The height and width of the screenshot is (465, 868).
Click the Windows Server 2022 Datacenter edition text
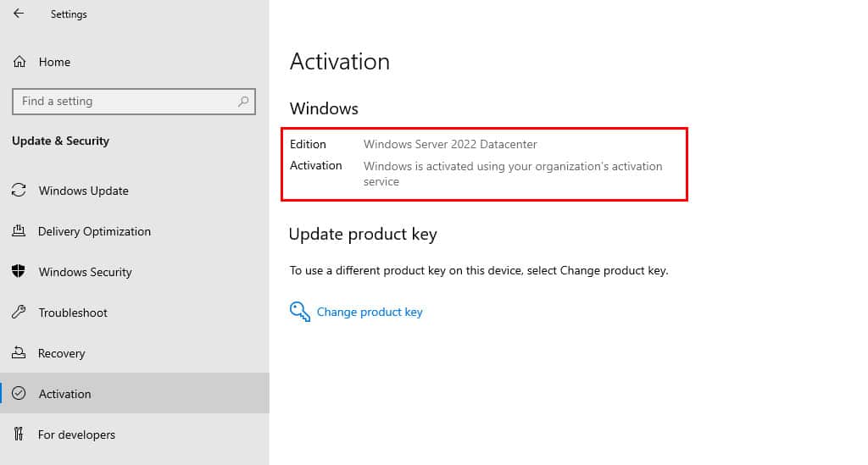450,144
